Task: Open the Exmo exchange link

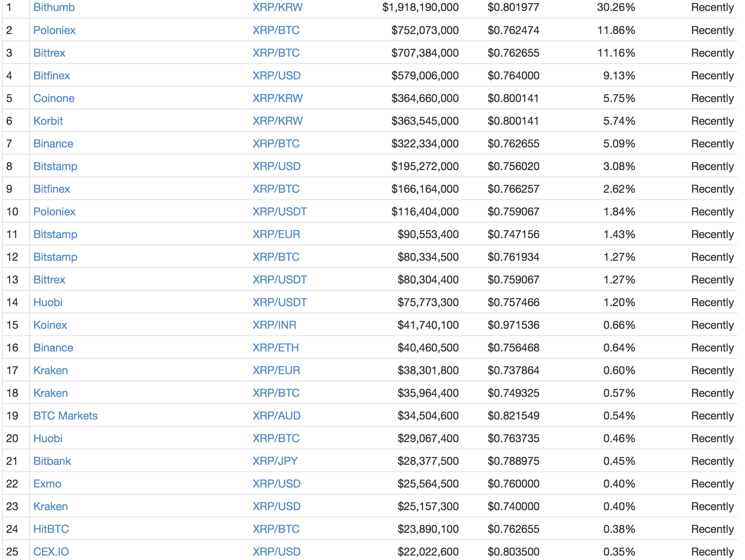Action: click(47, 483)
